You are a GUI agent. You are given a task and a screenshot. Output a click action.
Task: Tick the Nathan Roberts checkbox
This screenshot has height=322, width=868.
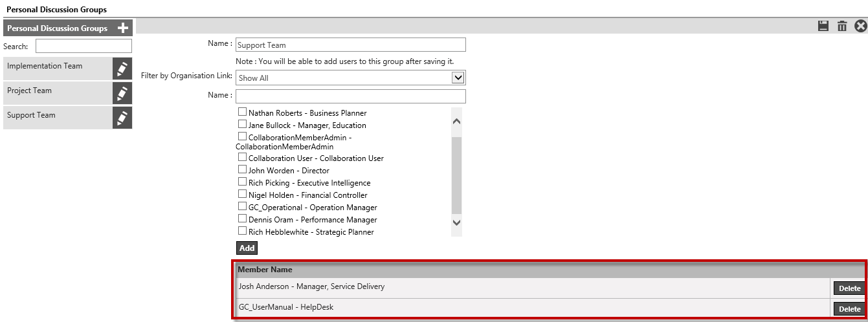point(243,112)
